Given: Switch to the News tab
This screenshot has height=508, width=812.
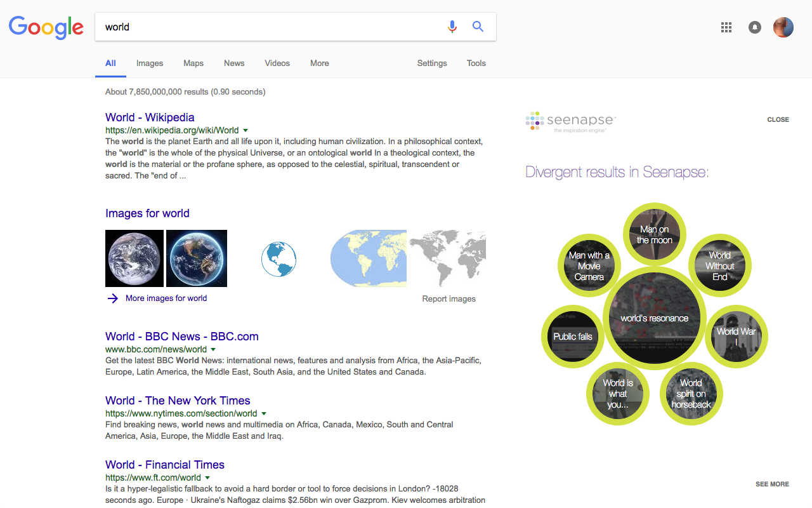Looking at the screenshot, I should click(233, 63).
